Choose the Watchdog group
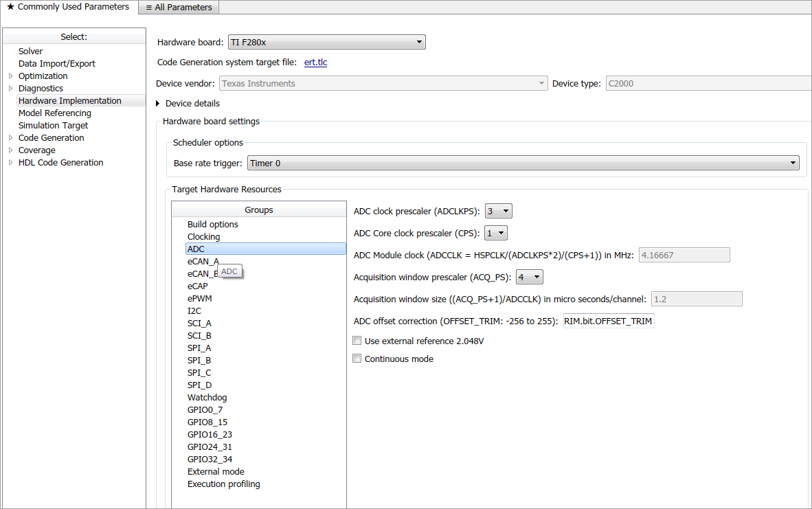The height and width of the screenshot is (509, 812). coord(207,398)
